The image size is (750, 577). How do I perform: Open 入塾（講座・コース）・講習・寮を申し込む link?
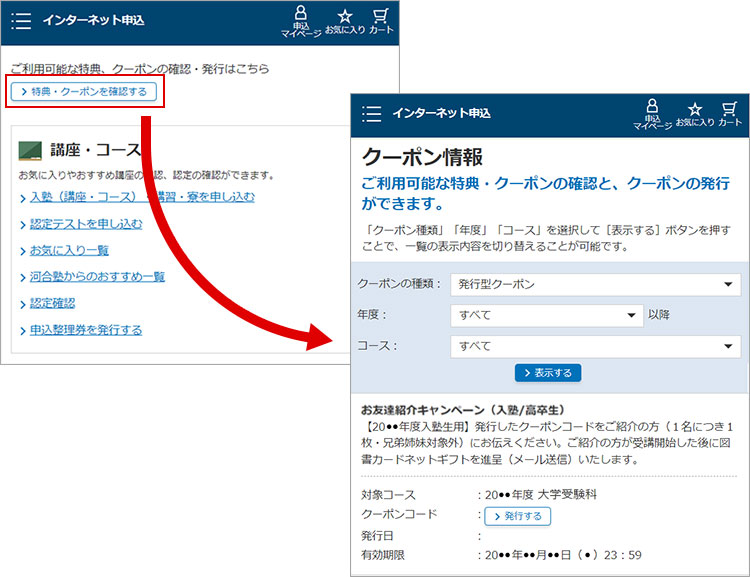(x=142, y=197)
